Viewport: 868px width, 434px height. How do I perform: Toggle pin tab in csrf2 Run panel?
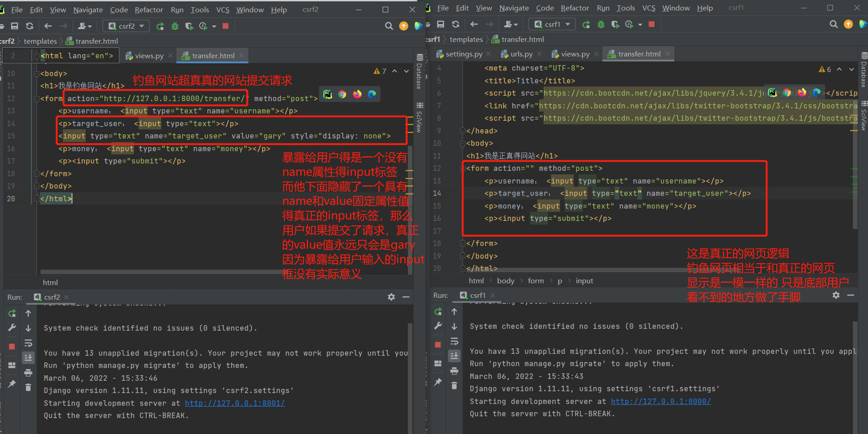pyautogui.click(x=12, y=384)
